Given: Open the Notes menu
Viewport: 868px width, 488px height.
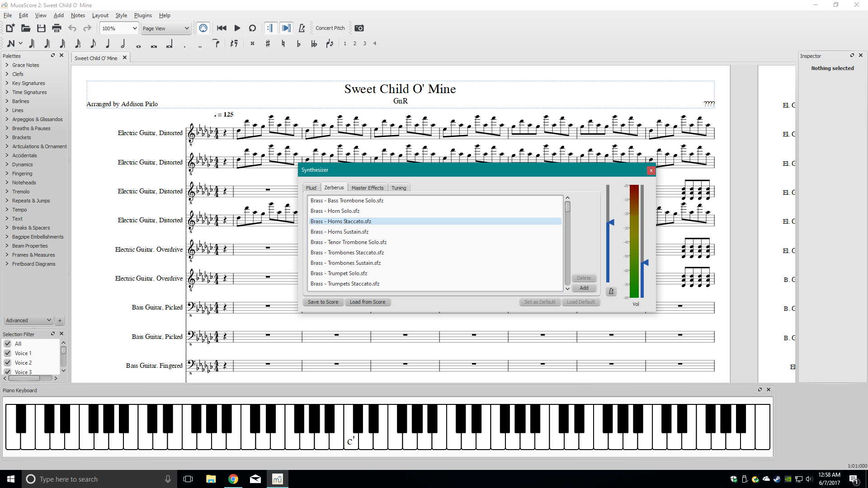Looking at the screenshot, I should click(x=78, y=15).
